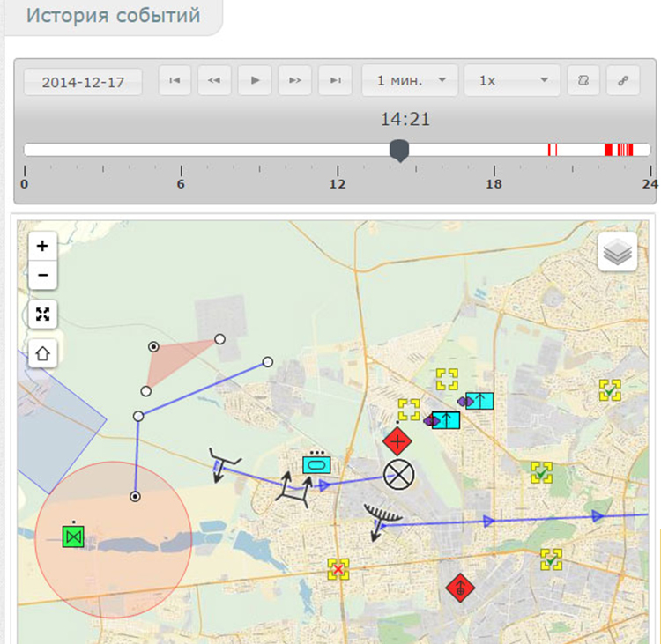Click the yellow marker with red X

click(337, 569)
